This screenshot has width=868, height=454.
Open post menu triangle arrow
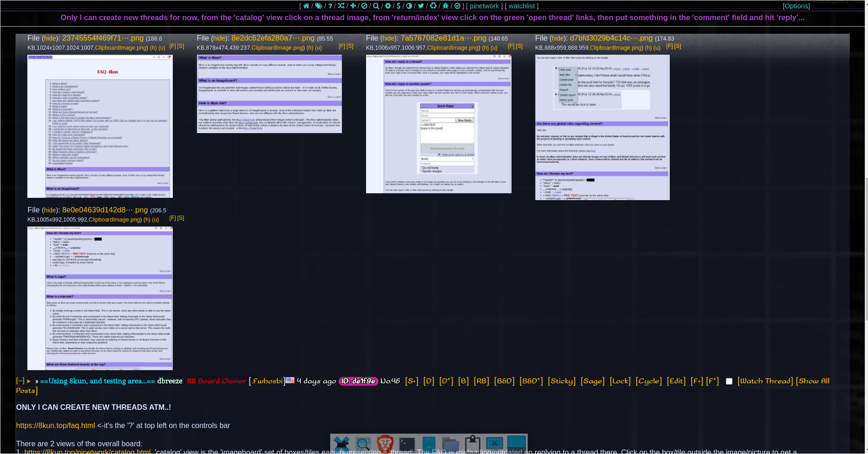pyautogui.click(x=29, y=381)
